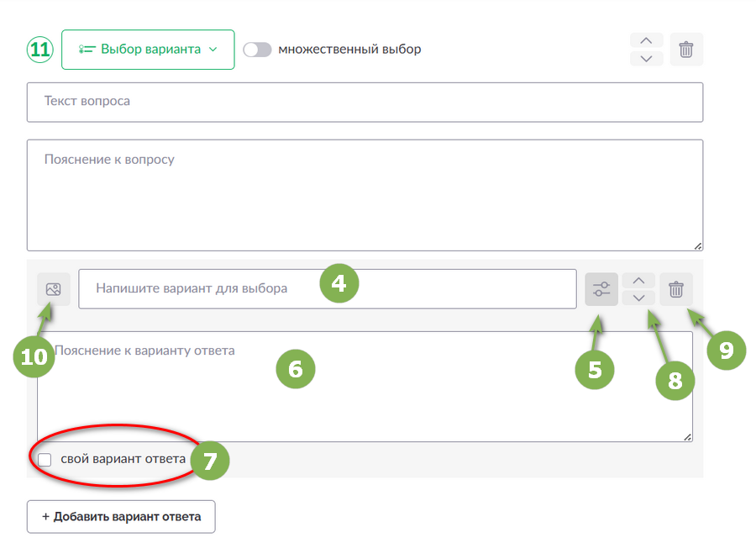Delete question 11 with top trash icon
This screenshot has width=756, height=543.
point(686,50)
